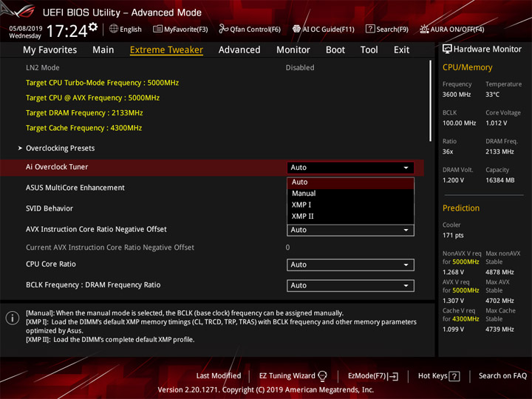Go to the Exit tab
Screen dimensions: 532x399
point(401,50)
